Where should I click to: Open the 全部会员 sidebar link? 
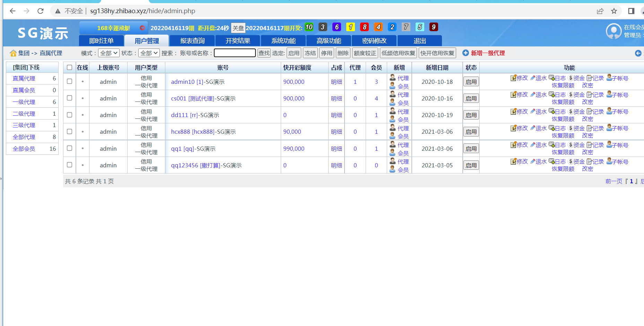click(x=24, y=149)
